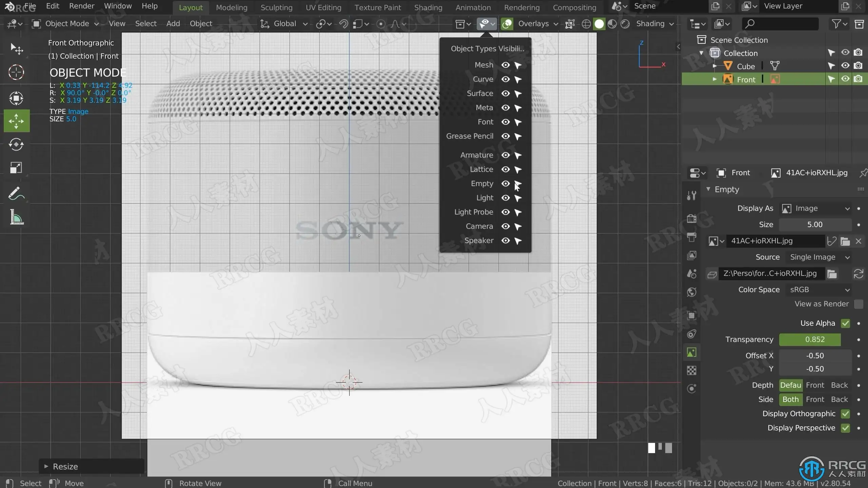Screen dimensions: 868x488
Task: Expand the Cube item in the outliner
Action: click(714, 66)
